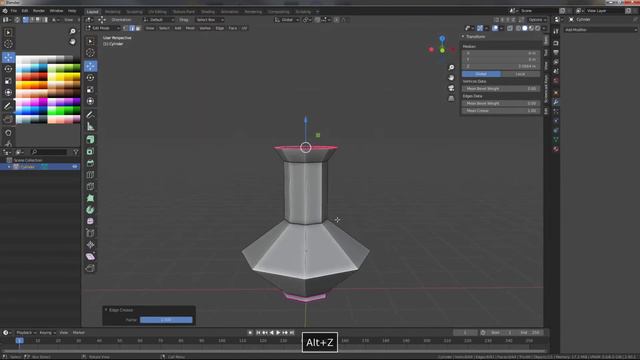Open the Modifier properties wrench tab
This screenshot has width=640, height=360.
(556, 102)
